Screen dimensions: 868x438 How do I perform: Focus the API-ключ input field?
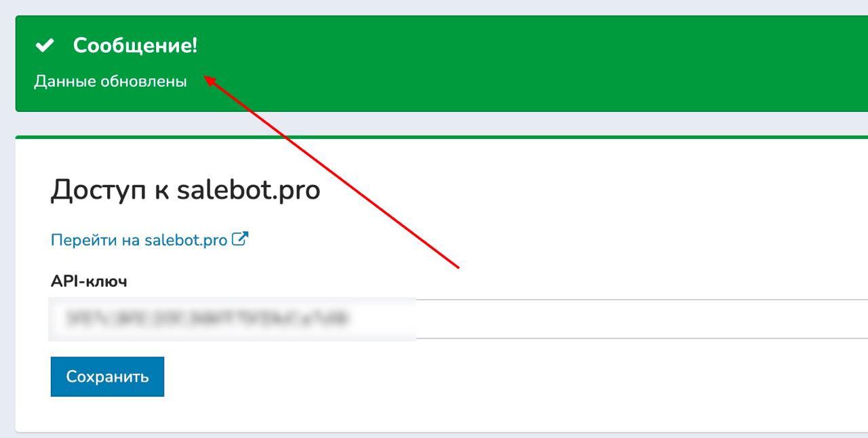click(459, 318)
